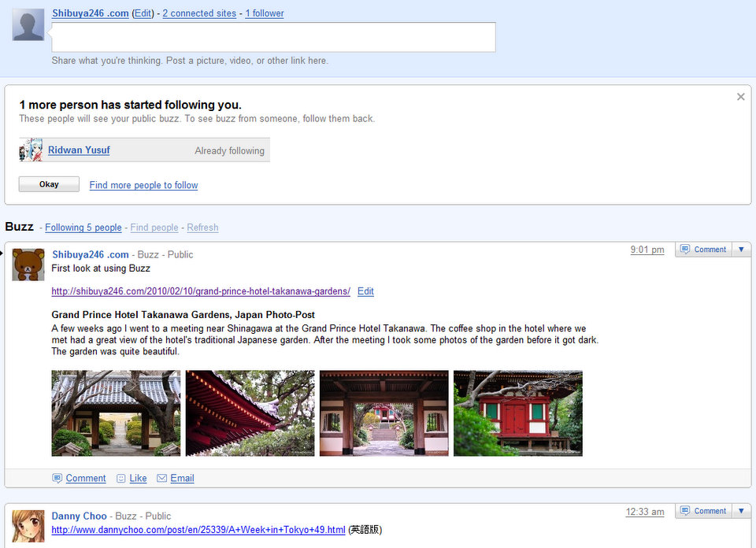Click the Rilakkuma bear avatar on Shibuya246 post
The image size is (756, 548).
(28, 265)
